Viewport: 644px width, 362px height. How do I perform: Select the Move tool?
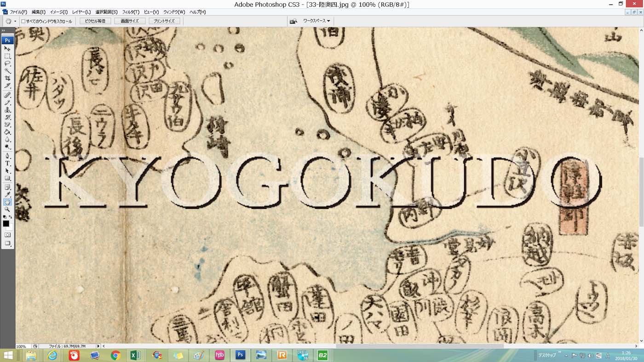pyautogui.click(x=7, y=49)
